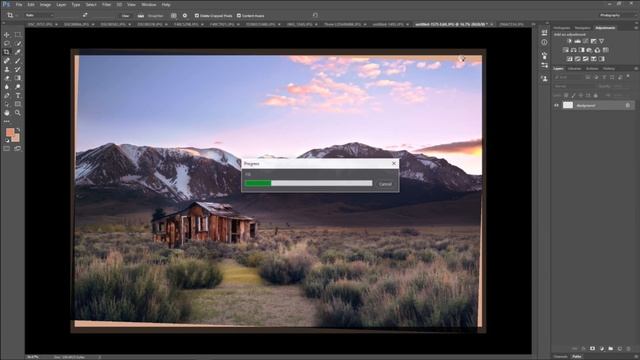Select the Move tool
This screenshot has height=360, width=640.
(7, 35)
